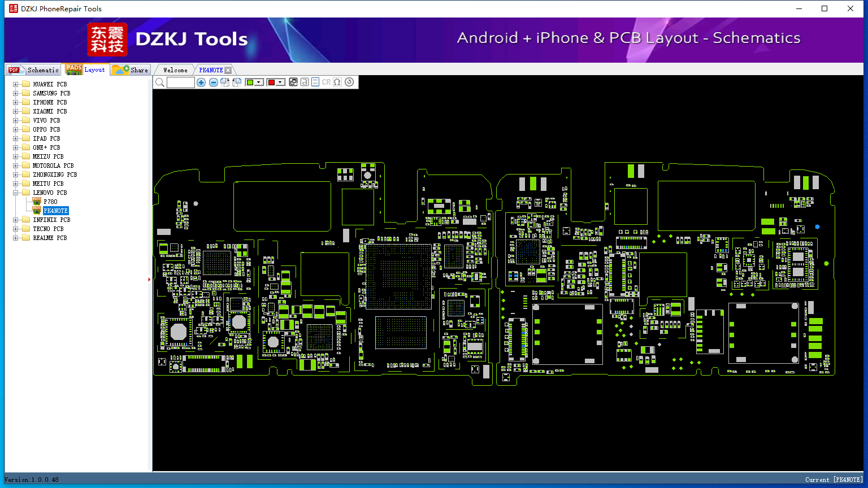
Task: Expand the XIAOMI PCB folder
Action: (16, 111)
